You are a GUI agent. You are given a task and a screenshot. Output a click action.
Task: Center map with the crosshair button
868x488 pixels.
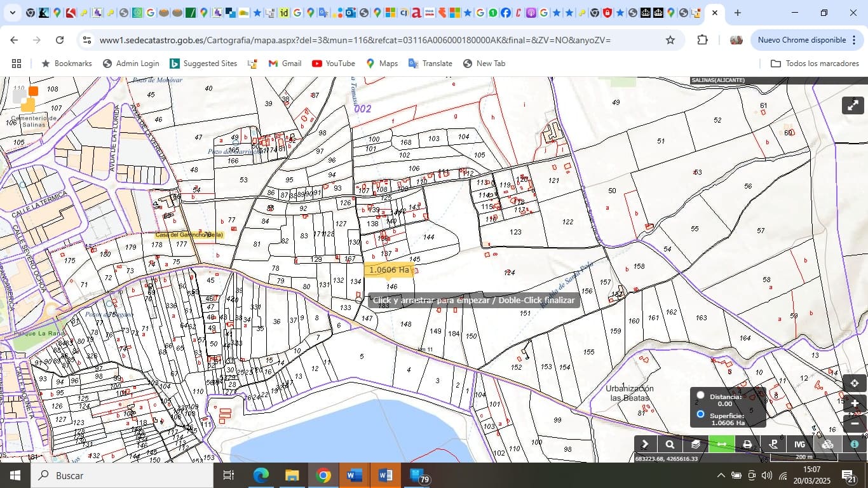pyautogui.click(x=855, y=383)
